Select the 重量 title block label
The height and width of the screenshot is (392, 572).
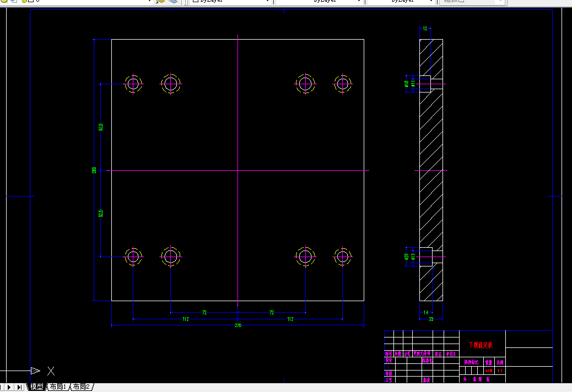489,362
